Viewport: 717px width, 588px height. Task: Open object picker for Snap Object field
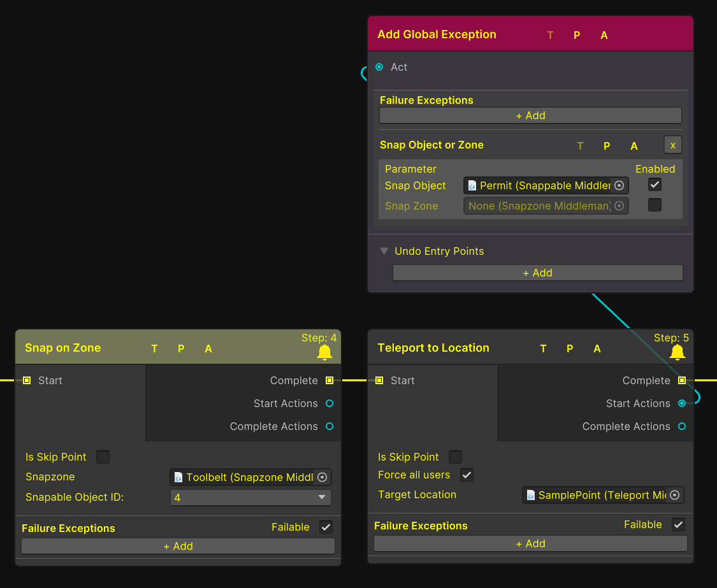(619, 185)
